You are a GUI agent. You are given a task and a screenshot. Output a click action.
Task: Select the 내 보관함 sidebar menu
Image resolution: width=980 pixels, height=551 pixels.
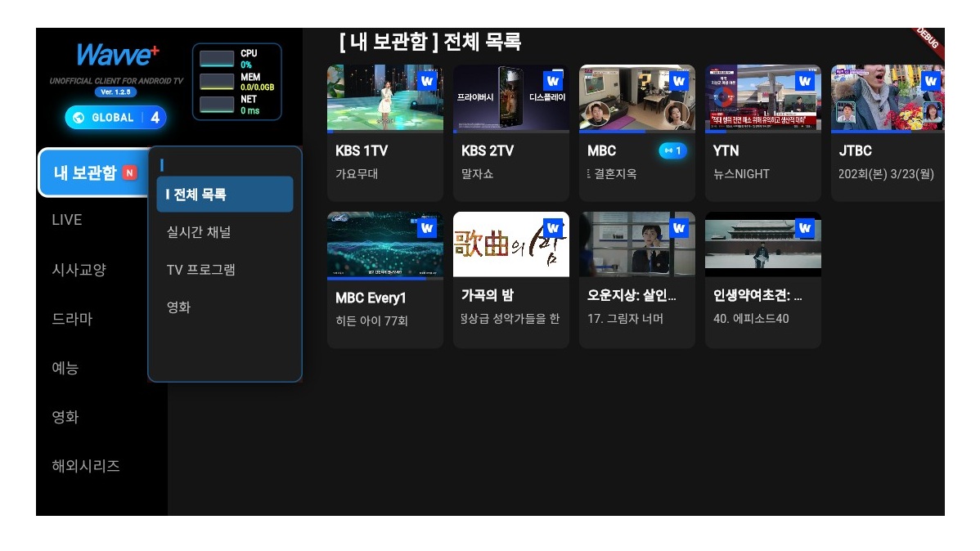tap(94, 172)
